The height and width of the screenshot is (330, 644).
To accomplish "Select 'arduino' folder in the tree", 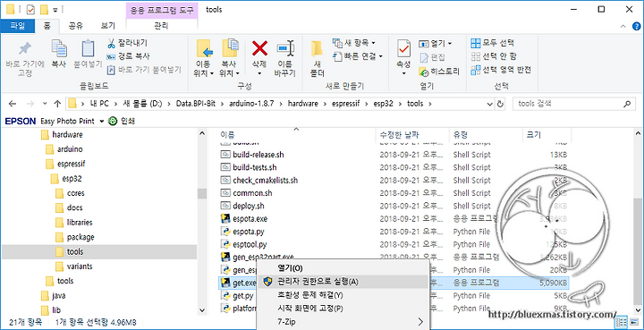I will (x=70, y=149).
